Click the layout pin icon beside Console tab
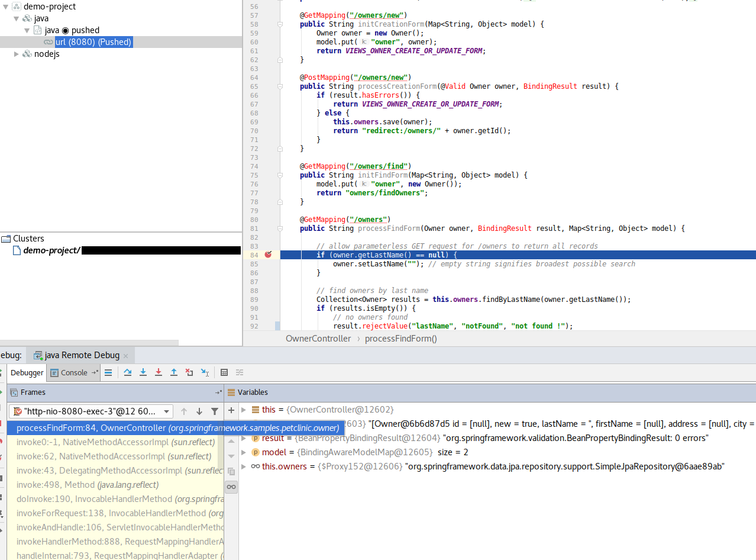Screen dimensions: 756x560 click(94, 372)
